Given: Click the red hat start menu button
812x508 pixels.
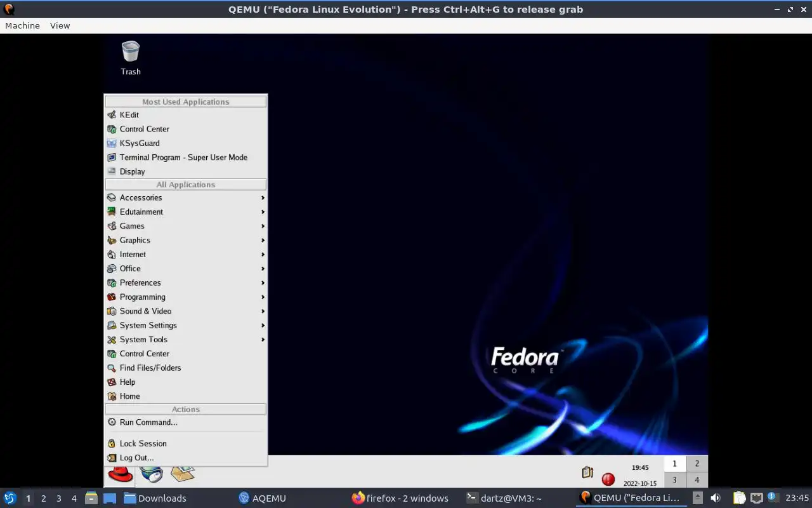Looking at the screenshot, I should tap(120, 474).
